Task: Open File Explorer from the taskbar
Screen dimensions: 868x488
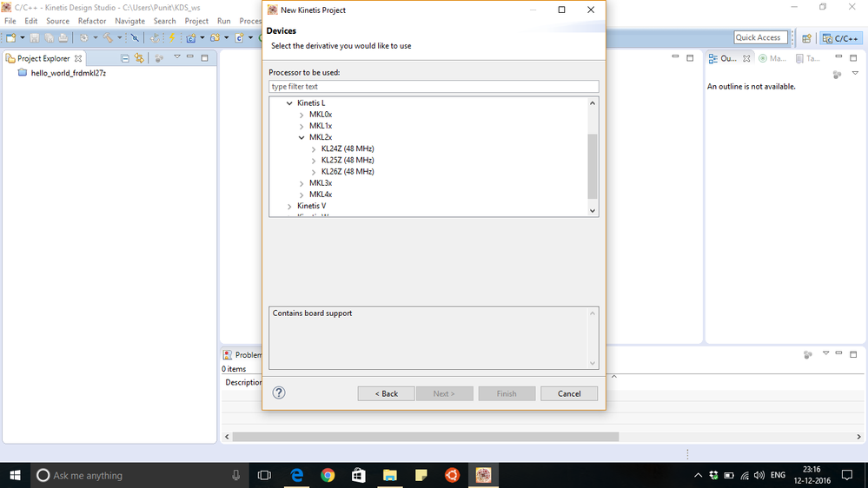Action: click(390, 475)
